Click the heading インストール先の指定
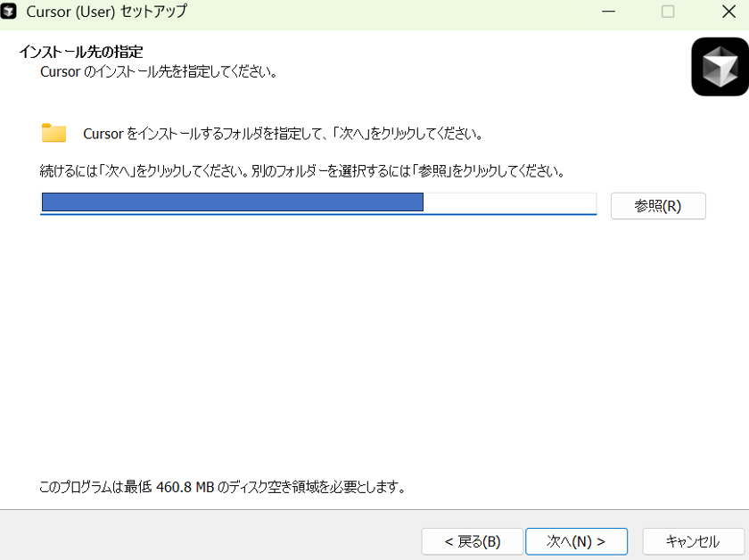Image resolution: width=749 pixels, height=560 pixels. point(81,52)
